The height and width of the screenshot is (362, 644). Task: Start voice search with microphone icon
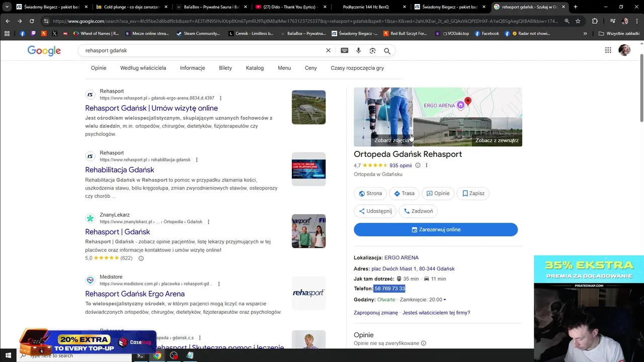click(x=358, y=51)
